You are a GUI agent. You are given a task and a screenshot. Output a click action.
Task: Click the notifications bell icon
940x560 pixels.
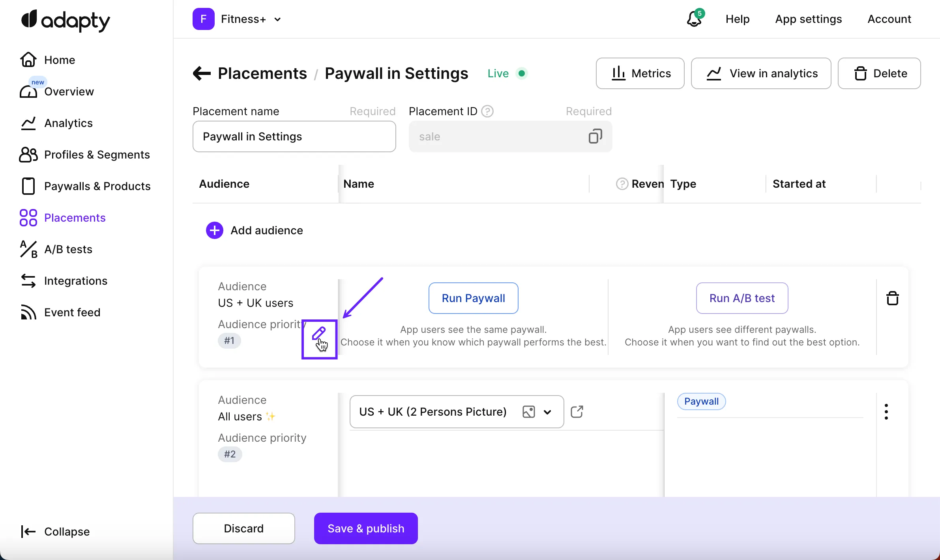(694, 19)
